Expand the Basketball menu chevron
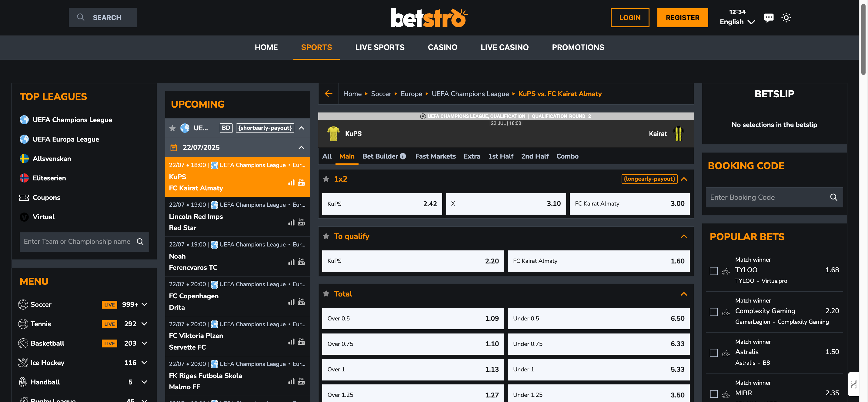Screen dimensions: 868x402 (144, 343)
